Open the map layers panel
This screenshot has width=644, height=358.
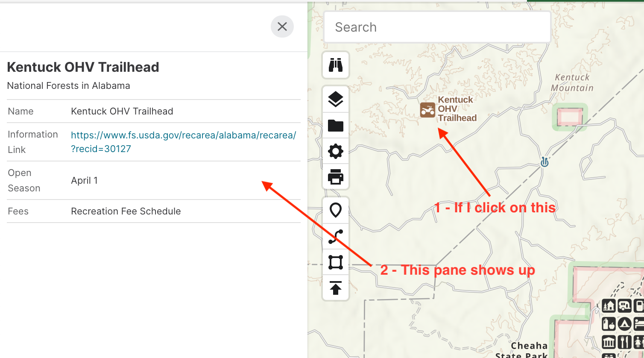(336, 99)
